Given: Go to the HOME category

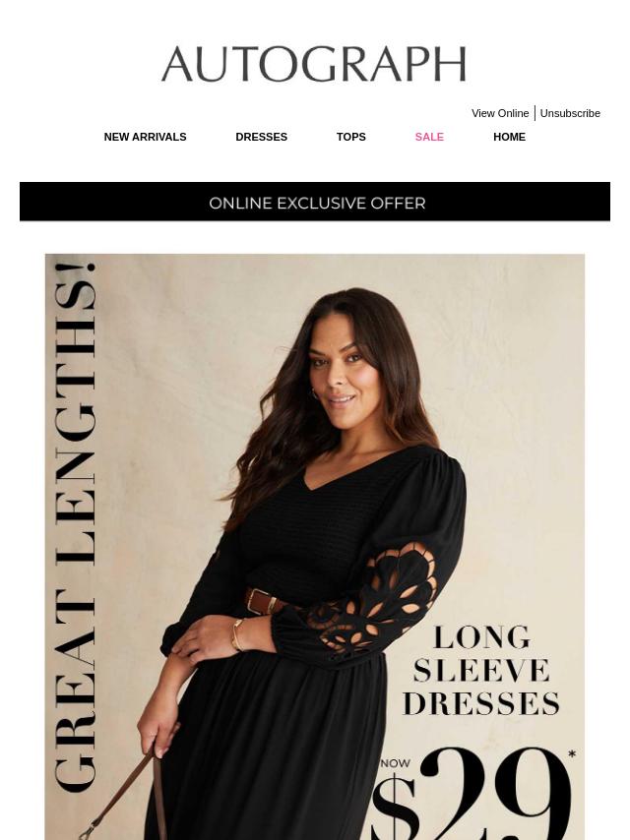Looking at the screenshot, I should [x=509, y=137].
